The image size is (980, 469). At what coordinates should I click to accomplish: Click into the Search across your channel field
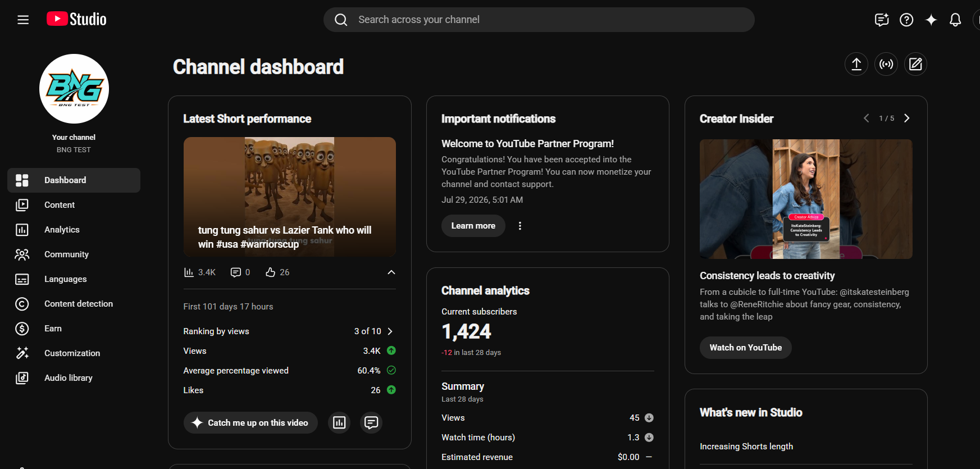click(x=539, y=20)
